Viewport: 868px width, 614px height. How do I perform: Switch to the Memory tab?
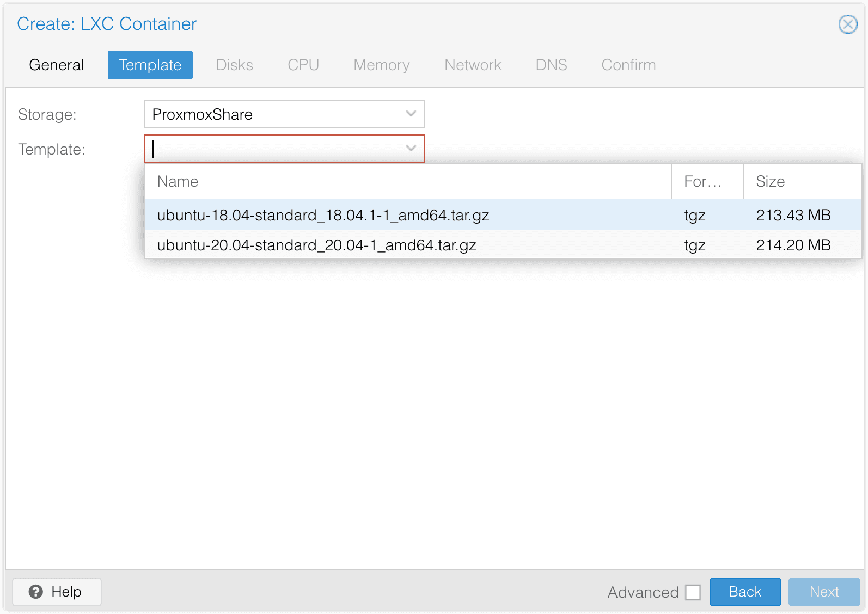point(381,65)
